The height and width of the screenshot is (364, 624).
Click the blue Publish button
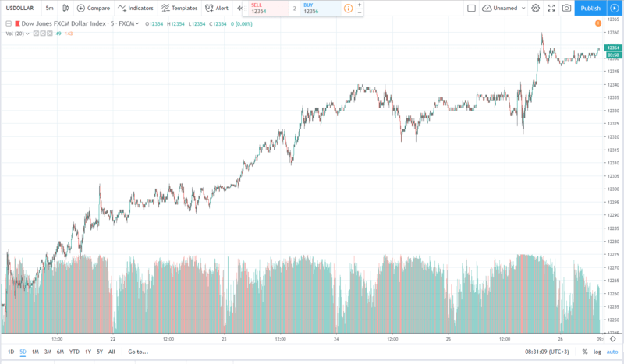(590, 8)
